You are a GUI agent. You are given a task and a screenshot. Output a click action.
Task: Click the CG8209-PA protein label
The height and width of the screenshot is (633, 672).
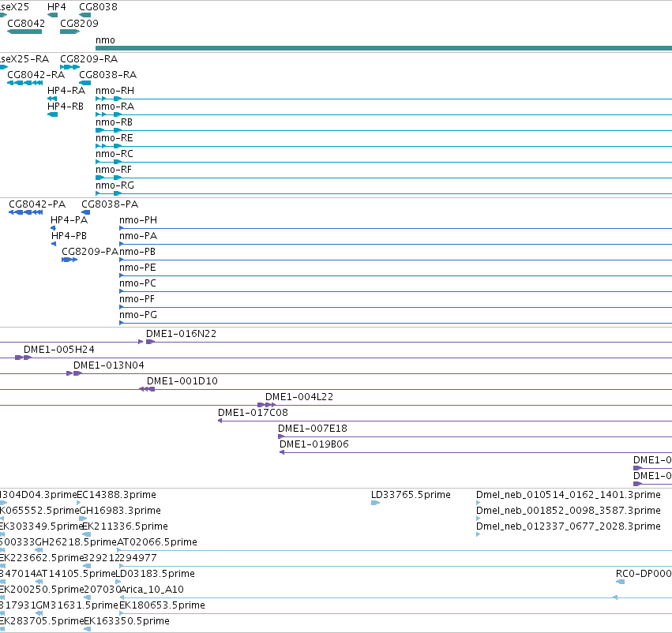pyautogui.click(x=90, y=252)
